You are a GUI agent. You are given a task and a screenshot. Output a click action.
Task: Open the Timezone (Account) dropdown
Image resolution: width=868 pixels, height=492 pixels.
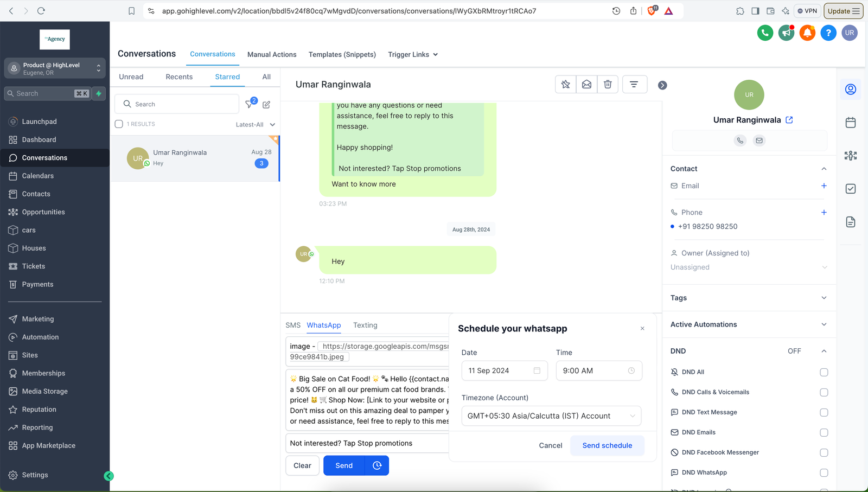(551, 416)
